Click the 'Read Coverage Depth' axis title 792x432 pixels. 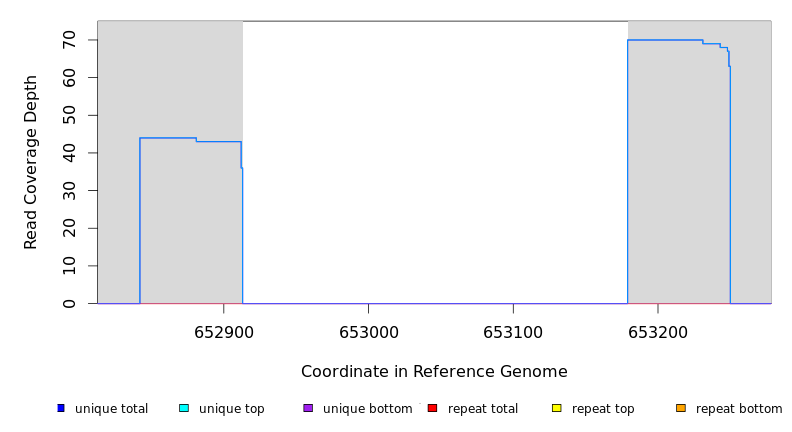tap(31, 162)
